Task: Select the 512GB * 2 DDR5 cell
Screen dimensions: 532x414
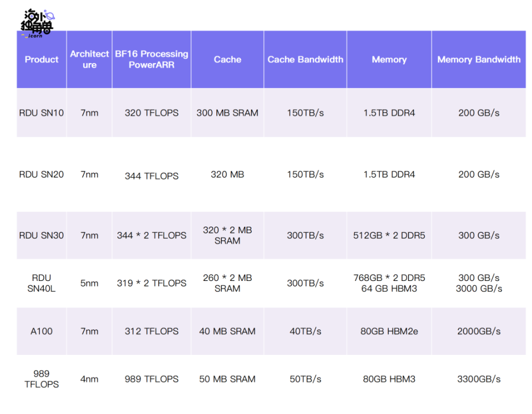Action: 389,235
